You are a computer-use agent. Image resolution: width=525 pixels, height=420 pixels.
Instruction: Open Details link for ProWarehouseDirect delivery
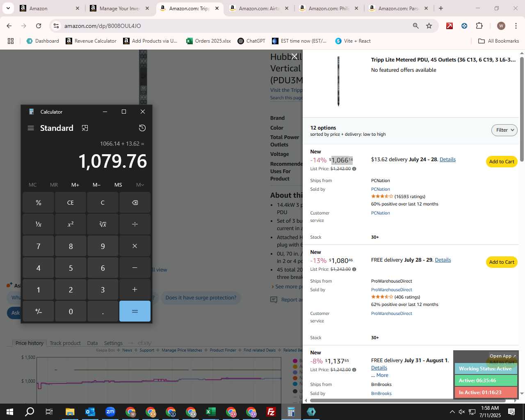coord(443,260)
